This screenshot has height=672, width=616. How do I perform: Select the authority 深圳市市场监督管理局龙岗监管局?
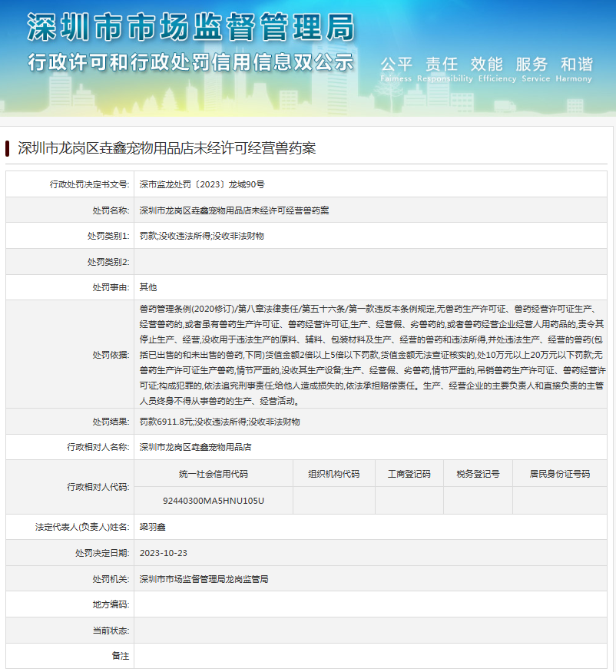point(204,579)
